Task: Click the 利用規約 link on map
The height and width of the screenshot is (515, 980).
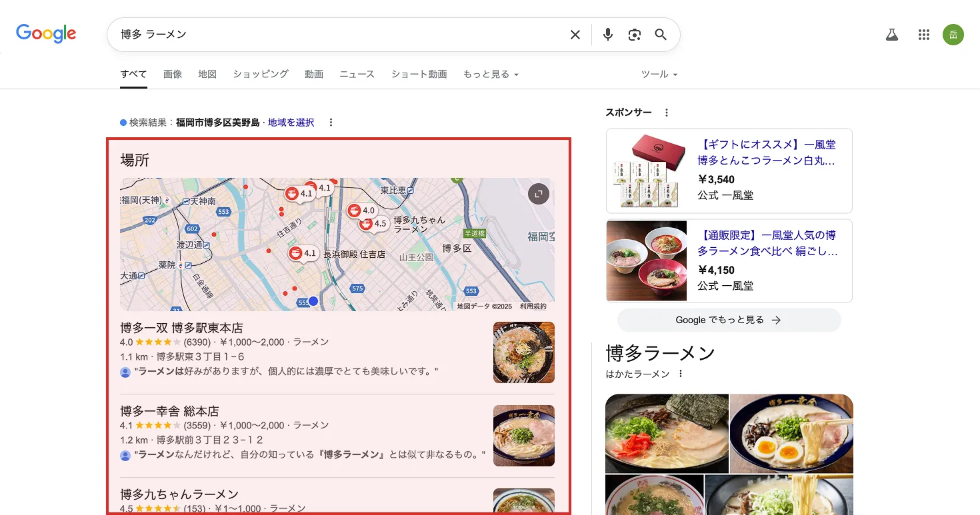Action: click(533, 306)
